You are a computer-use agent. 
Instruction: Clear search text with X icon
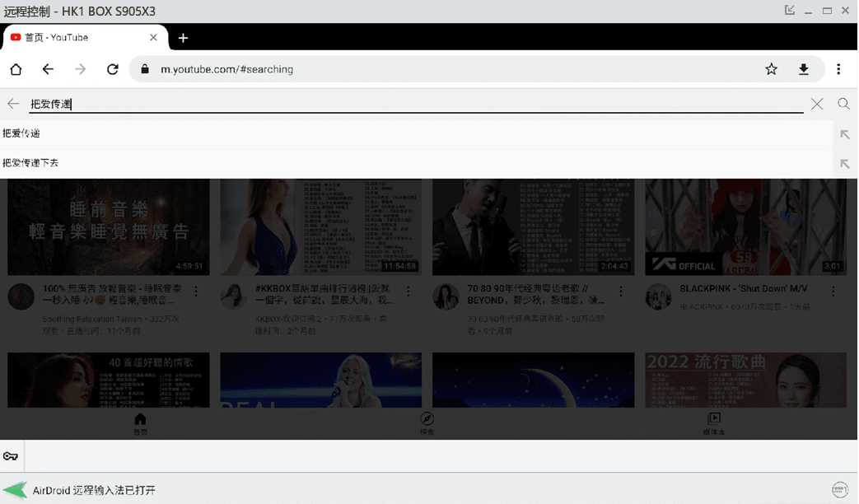816,104
